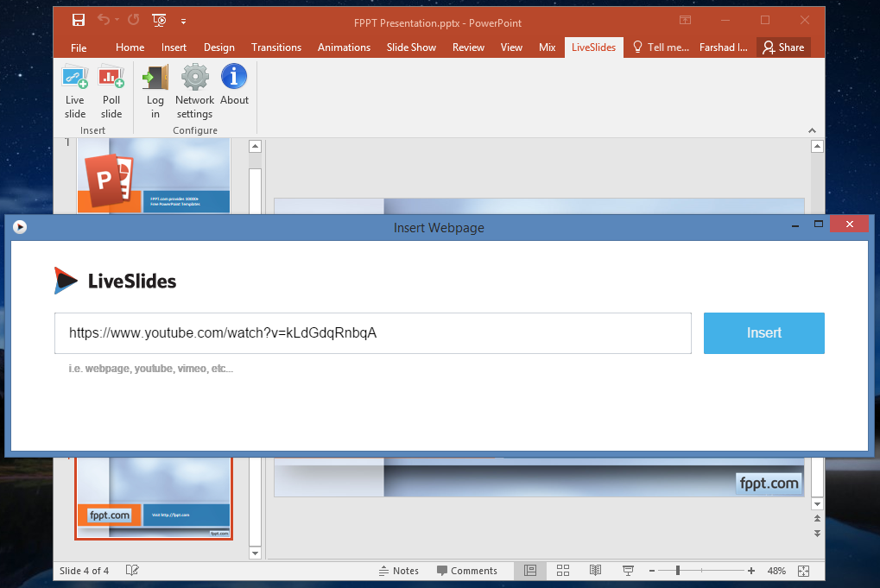
Task: Fit slide to current window
Action: tap(802, 570)
